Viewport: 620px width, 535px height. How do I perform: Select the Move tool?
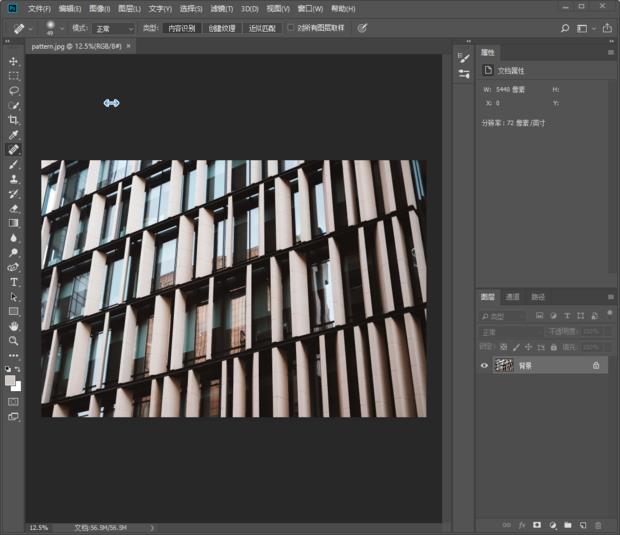[14, 61]
